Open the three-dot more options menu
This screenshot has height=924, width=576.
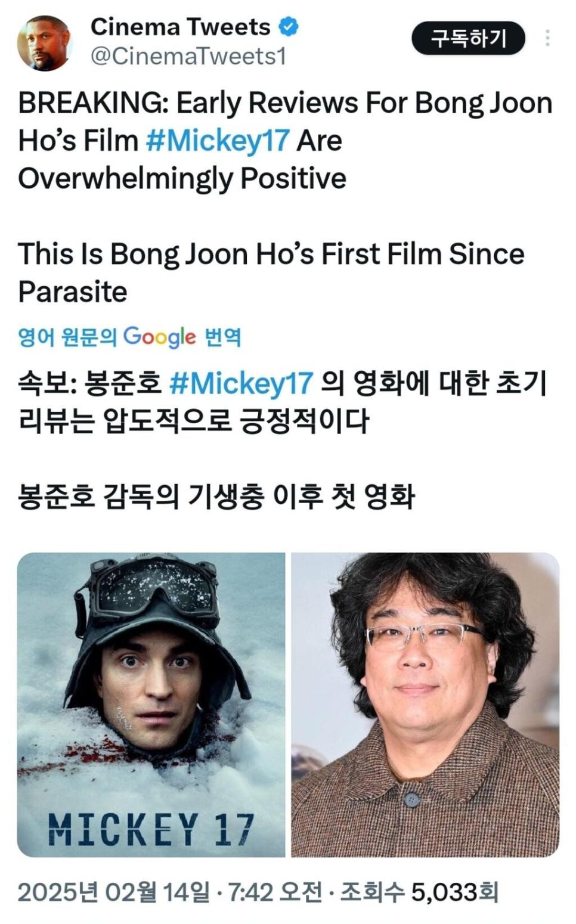pos(547,38)
